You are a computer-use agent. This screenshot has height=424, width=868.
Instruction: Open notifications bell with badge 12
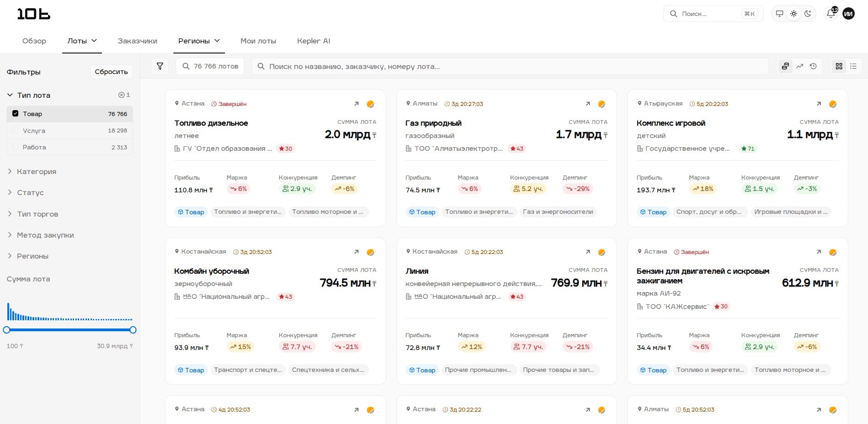[831, 13]
